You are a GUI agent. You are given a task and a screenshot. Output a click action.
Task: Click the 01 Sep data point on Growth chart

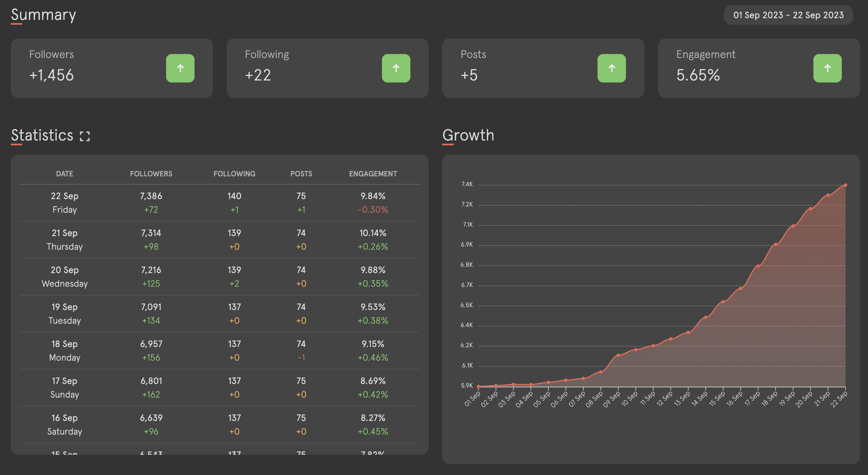(478, 387)
